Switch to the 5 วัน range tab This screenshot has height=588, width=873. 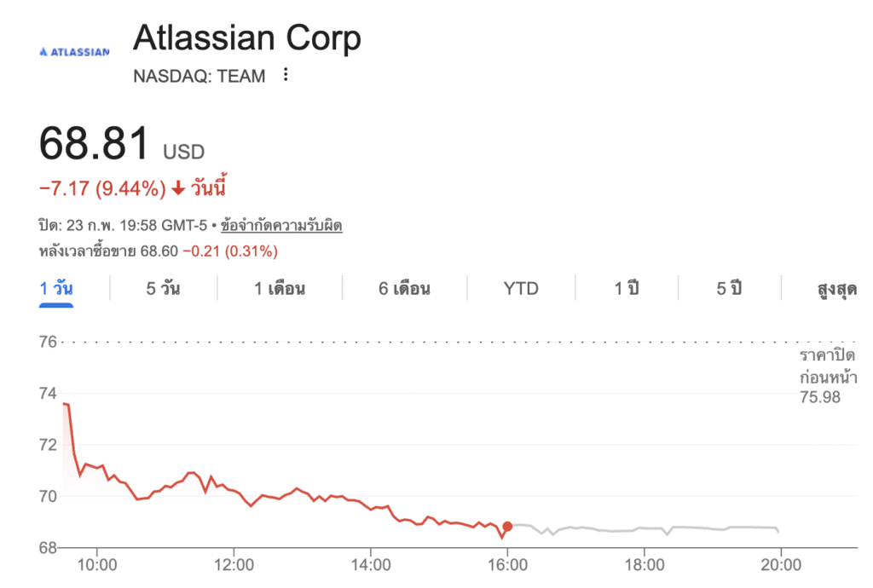pos(163,288)
